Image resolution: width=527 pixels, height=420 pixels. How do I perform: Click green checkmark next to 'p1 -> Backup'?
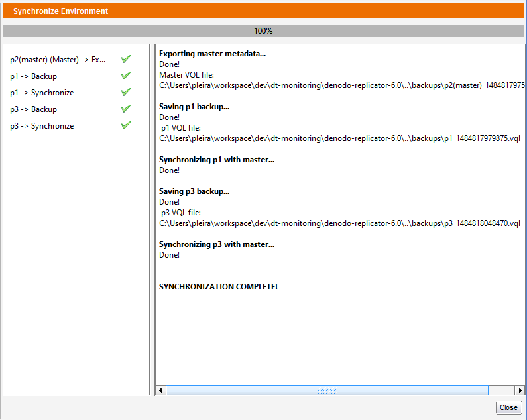126,76
